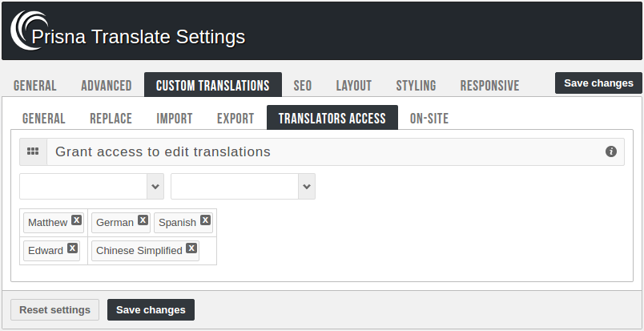Viewport: 644px width, 331px height.
Task: Open the On-Site sub-tab
Action: (429, 119)
